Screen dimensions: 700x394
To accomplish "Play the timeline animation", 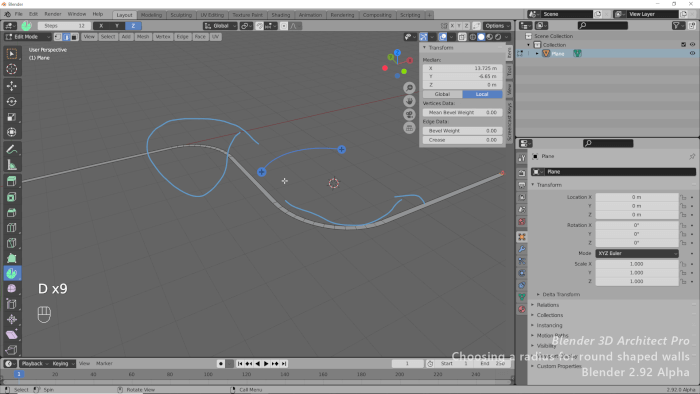I will 266,364.
